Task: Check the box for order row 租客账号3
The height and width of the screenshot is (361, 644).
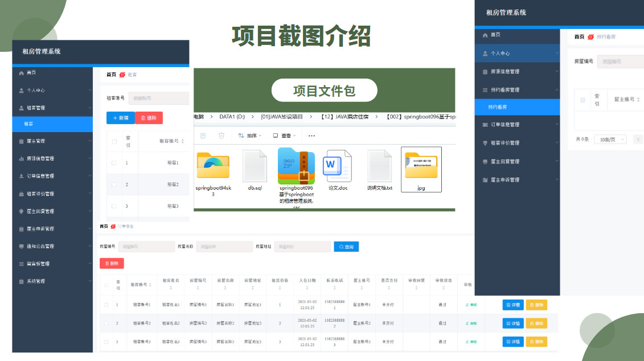Action: pos(106,342)
